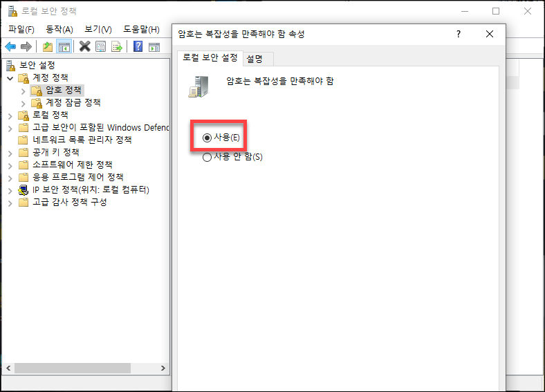The image size is (545, 392).
Task: Select the 사용 안 함(S) radio button
Action: coord(207,158)
